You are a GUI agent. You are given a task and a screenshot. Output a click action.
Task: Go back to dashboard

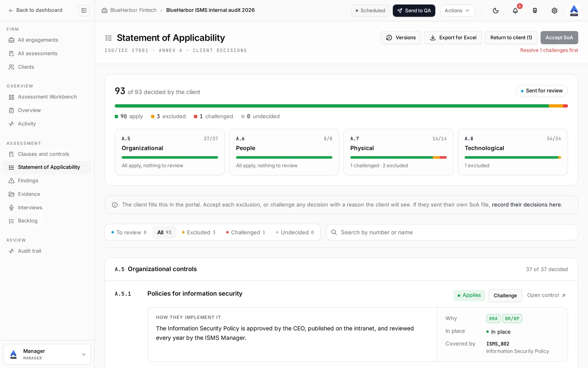[x=35, y=10]
